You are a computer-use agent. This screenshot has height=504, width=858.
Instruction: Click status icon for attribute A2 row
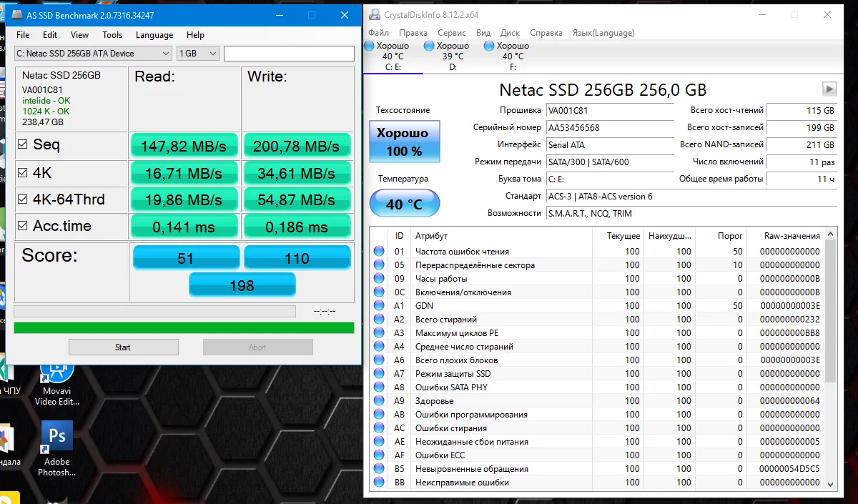click(x=379, y=319)
